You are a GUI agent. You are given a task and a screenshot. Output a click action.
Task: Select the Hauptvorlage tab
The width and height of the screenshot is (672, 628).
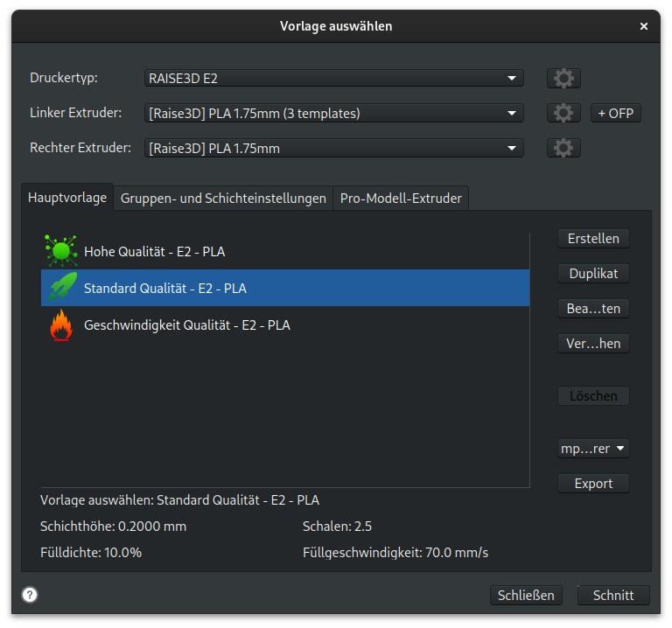(67, 198)
